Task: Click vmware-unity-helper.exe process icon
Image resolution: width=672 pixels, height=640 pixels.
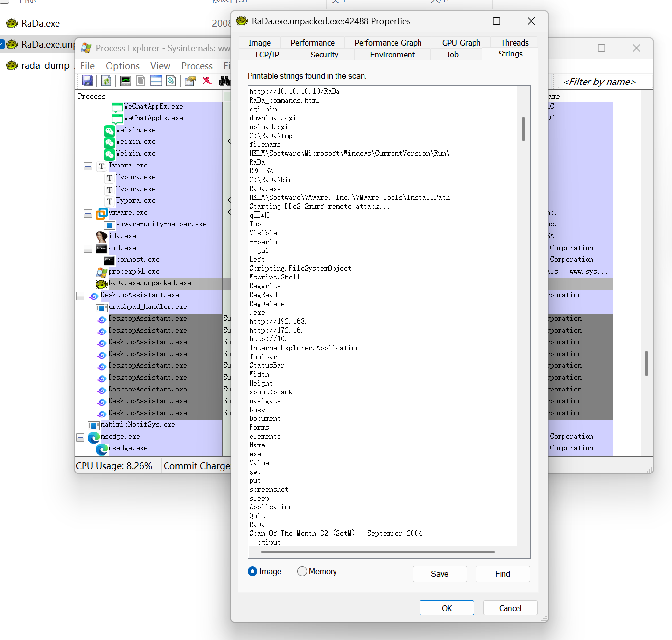Action: tap(110, 225)
